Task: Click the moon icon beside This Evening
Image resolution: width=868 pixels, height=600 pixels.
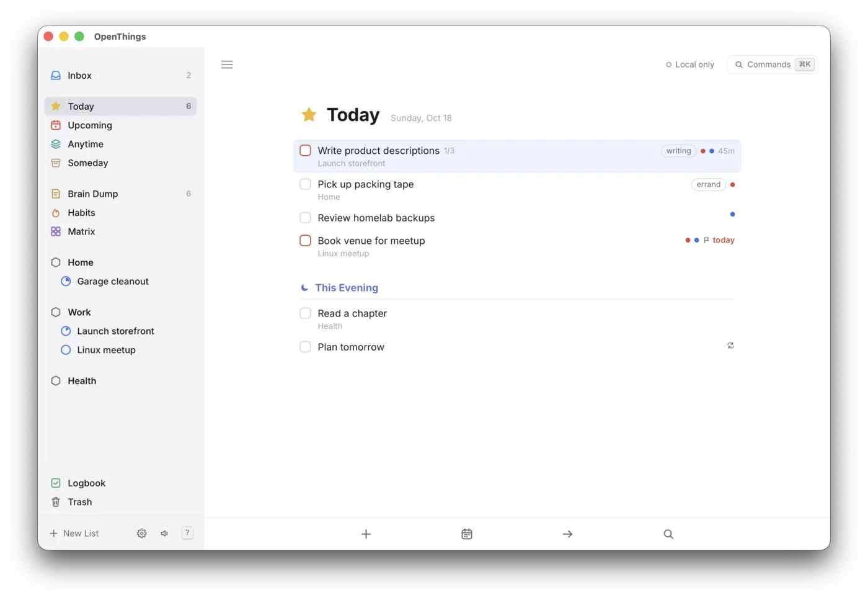Action: click(304, 288)
